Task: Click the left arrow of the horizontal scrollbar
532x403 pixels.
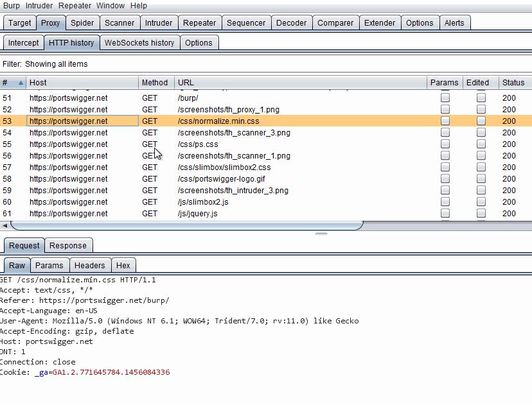Action: pyautogui.click(x=5, y=225)
